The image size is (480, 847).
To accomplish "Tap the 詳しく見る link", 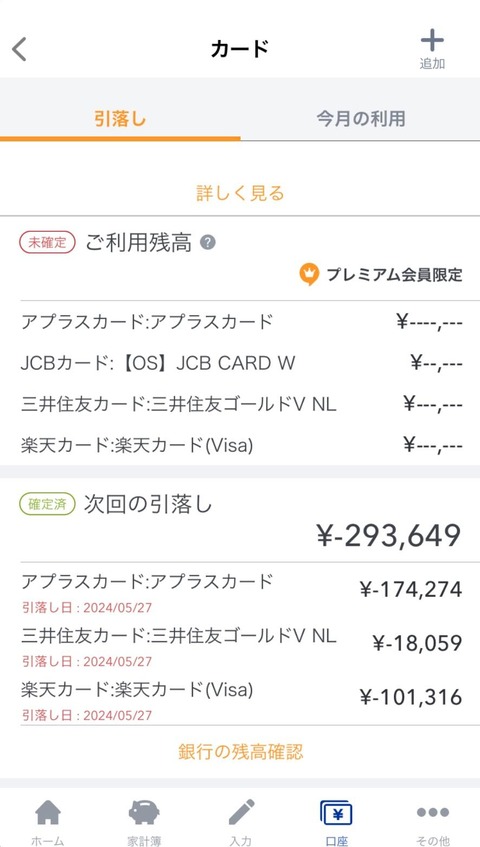I will coord(240,193).
